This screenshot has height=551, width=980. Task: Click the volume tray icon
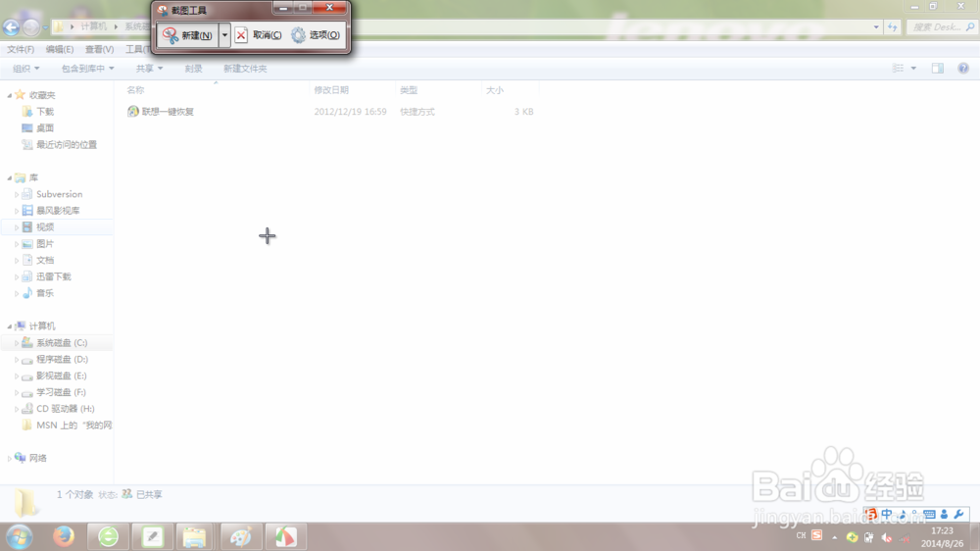tap(886, 537)
